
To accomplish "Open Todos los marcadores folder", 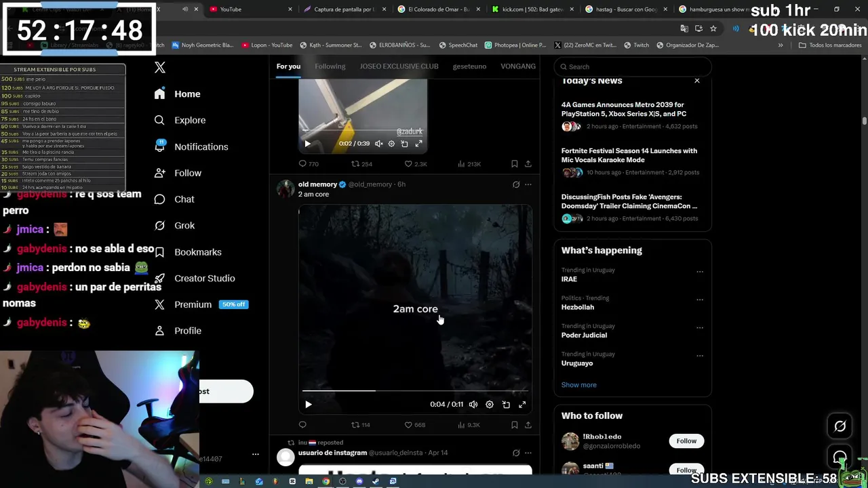I will click(x=829, y=45).
